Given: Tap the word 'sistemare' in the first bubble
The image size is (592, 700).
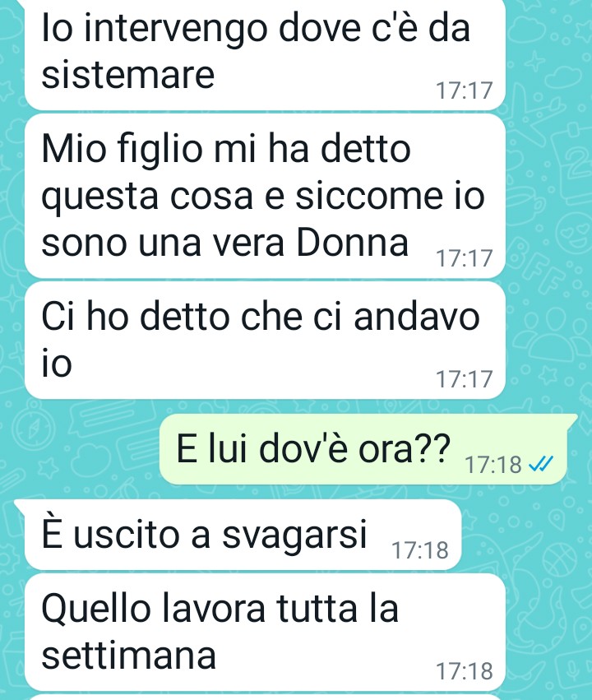Looking at the screenshot, I should point(128,75).
